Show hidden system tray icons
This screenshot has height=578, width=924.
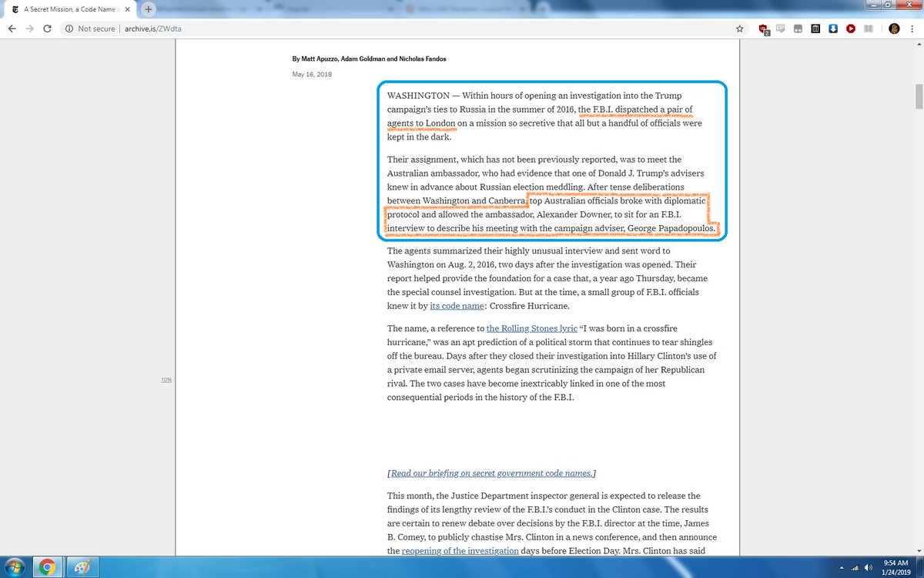coord(842,568)
